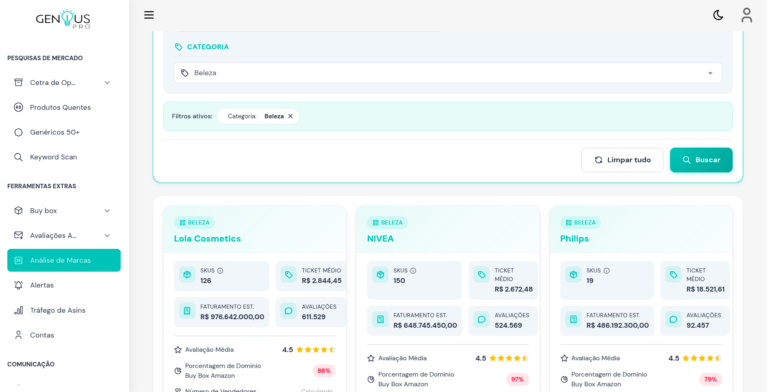Image resolution: width=768 pixels, height=392 pixels.
Task: Click Beleza tag on Lola Cosmetics card
Action: (194, 222)
